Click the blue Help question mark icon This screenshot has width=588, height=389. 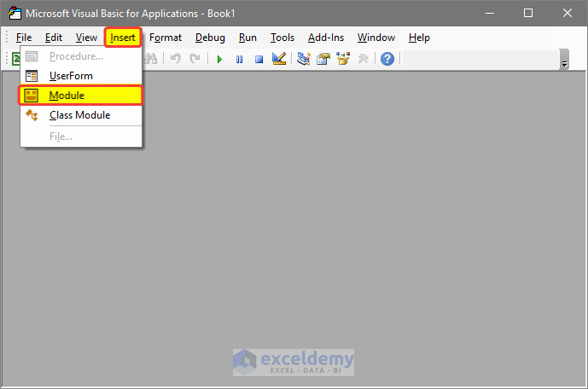pyautogui.click(x=387, y=59)
